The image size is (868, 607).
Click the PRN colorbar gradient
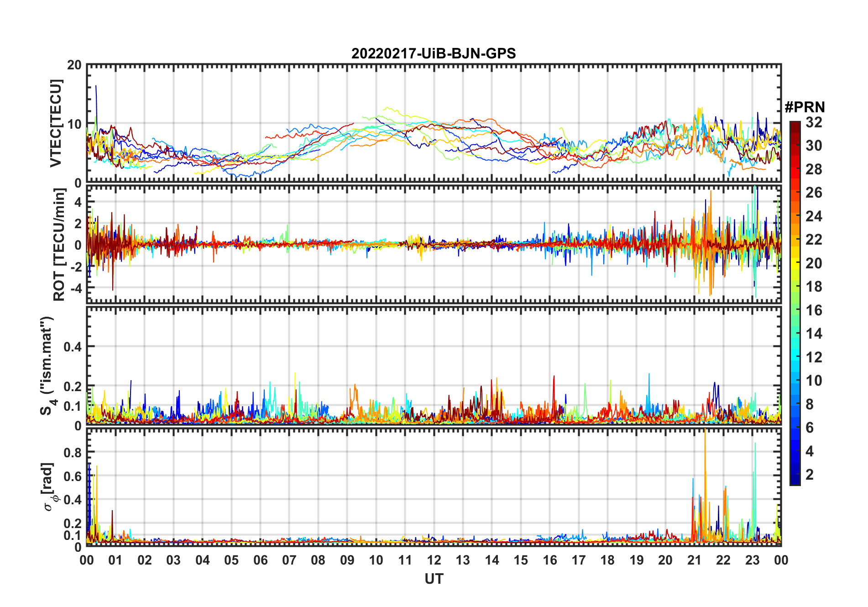point(795,303)
